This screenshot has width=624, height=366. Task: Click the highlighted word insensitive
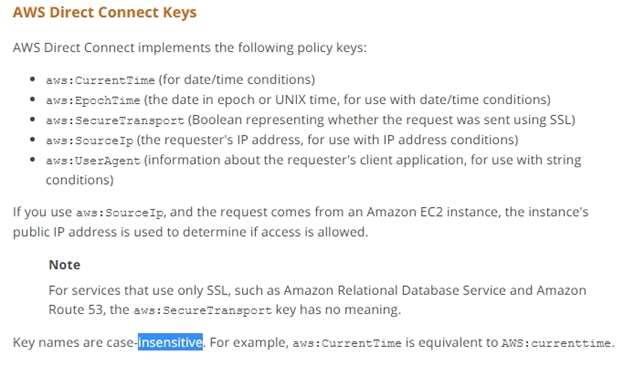(x=170, y=342)
